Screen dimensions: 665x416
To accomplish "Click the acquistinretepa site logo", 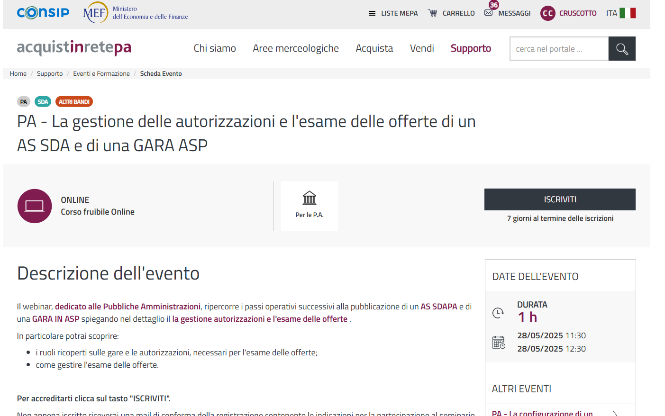I will click(x=73, y=48).
